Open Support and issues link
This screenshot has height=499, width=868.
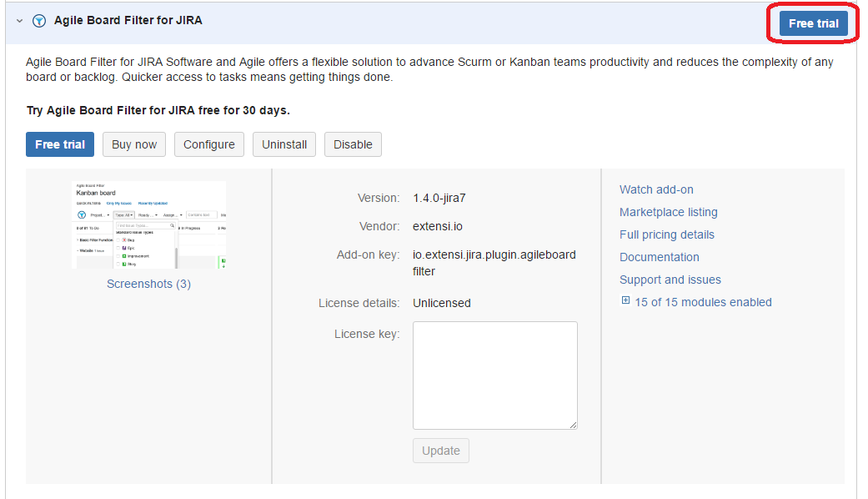670,280
